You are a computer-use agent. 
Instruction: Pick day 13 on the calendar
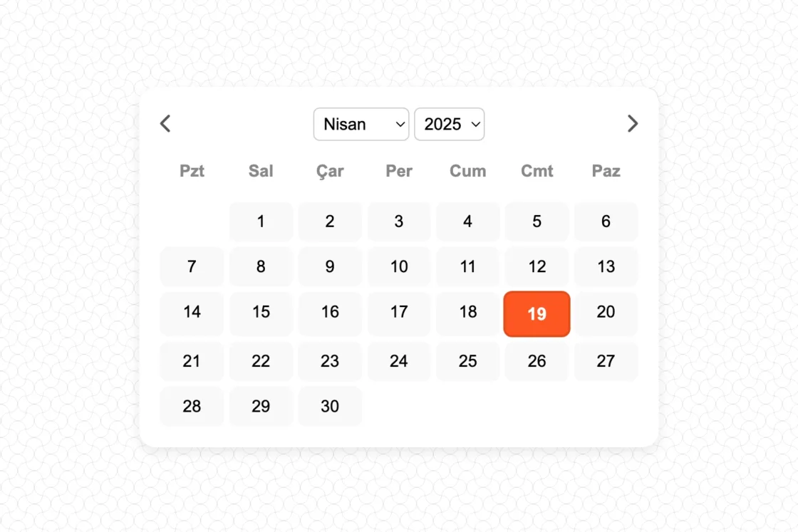pyautogui.click(x=606, y=266)
